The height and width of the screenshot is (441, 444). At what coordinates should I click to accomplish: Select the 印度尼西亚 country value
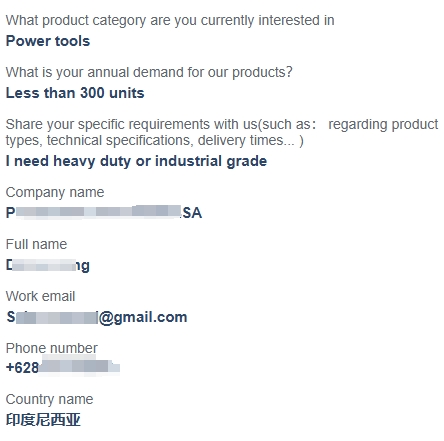(x=43, y=420)
